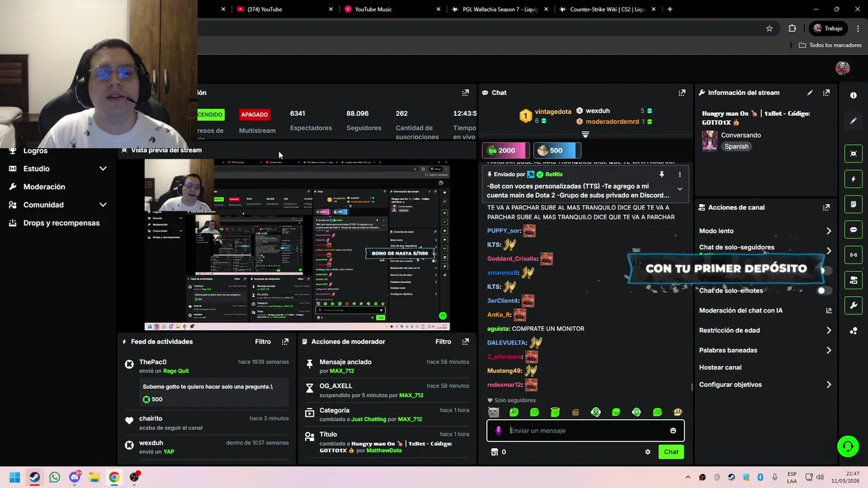Expand the Estudio sidebar section
The height and width of the screenshot is (488, 868).
coord(103,169)
